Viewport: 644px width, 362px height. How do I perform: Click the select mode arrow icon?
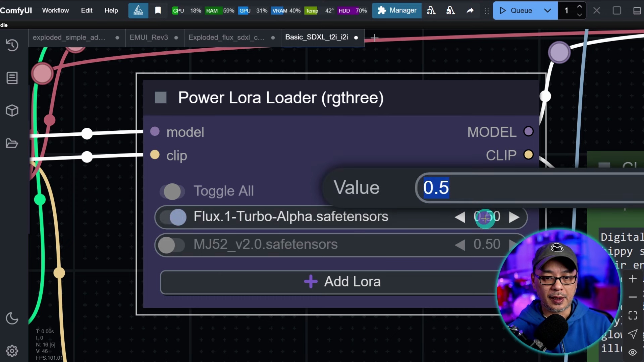tap(633, 334)
